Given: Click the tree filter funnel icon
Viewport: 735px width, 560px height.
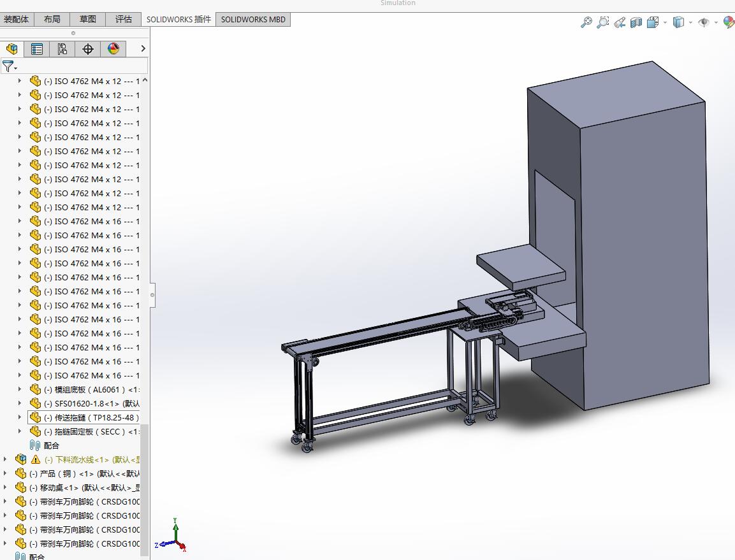Looking at the screenshot, I should pyautogui.click(x=8, y=66).
